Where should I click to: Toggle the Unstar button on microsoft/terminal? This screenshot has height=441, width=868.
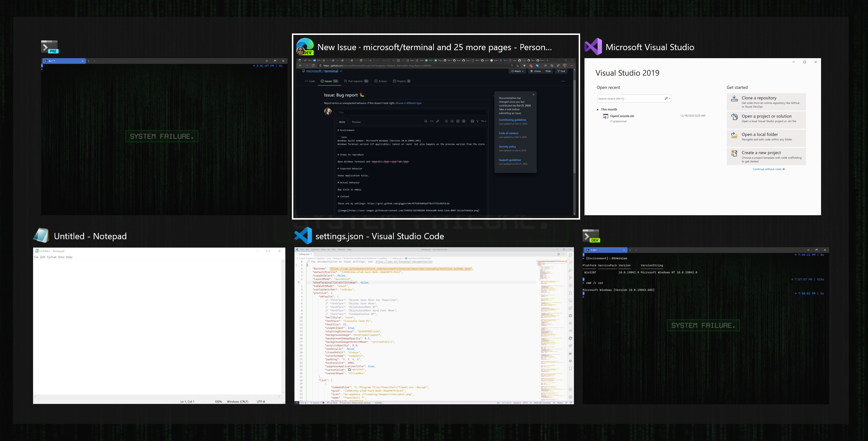535,71
